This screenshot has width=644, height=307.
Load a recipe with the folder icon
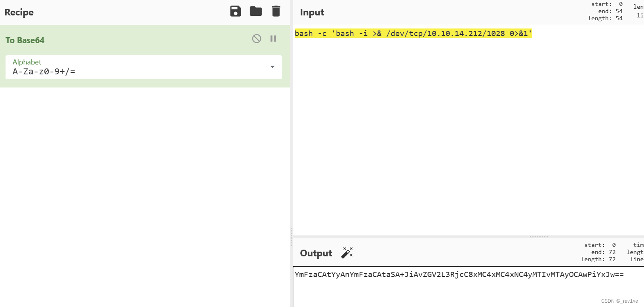point(256,11)
